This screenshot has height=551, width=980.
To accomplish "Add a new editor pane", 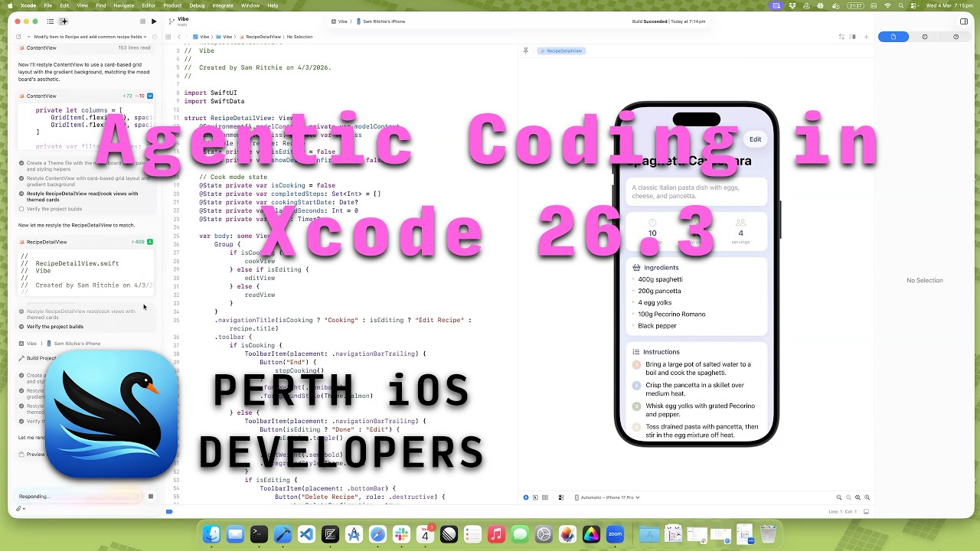I will pyautogui.click(x=865, y=37).
